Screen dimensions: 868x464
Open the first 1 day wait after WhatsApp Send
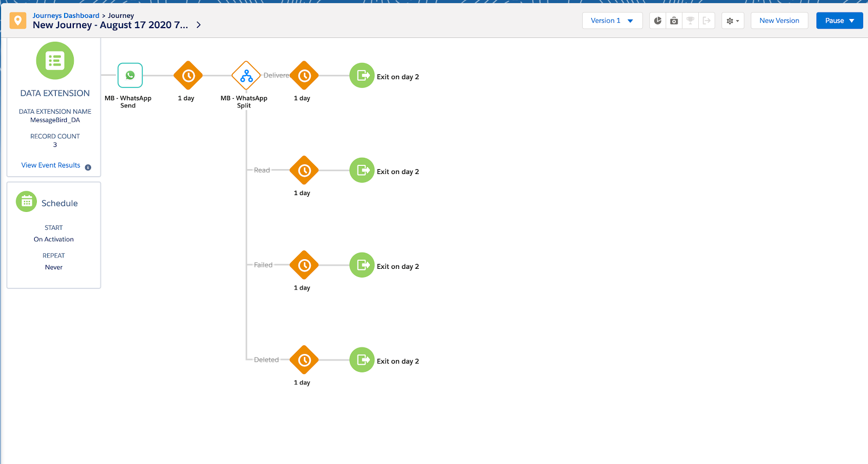coord(188,75)
